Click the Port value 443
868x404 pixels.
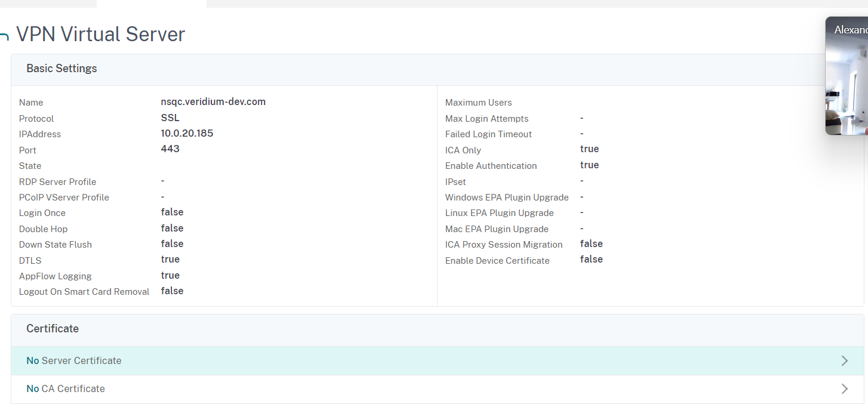pyautogui.click(x=170, y=148)
